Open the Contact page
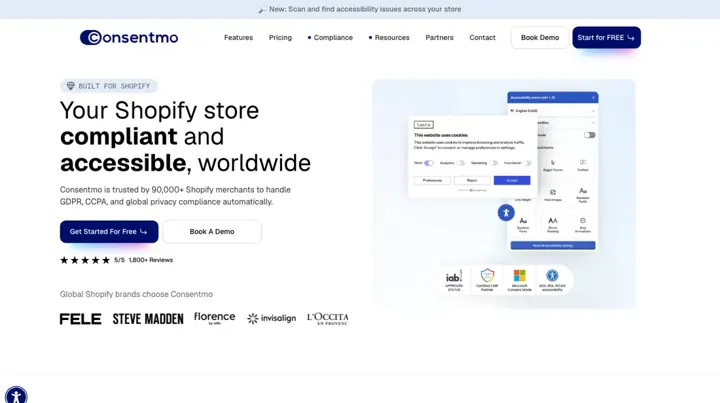This screenshot has width=720, height=403. [482, 38]
